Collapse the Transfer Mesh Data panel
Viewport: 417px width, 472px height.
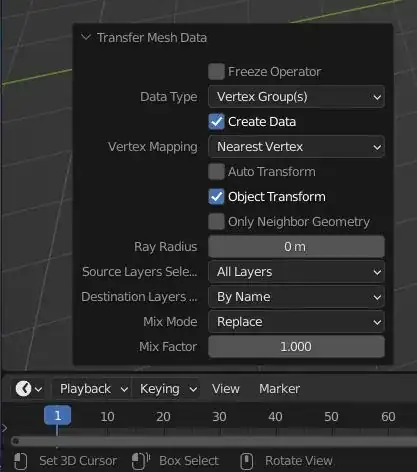tap(86, 37)
